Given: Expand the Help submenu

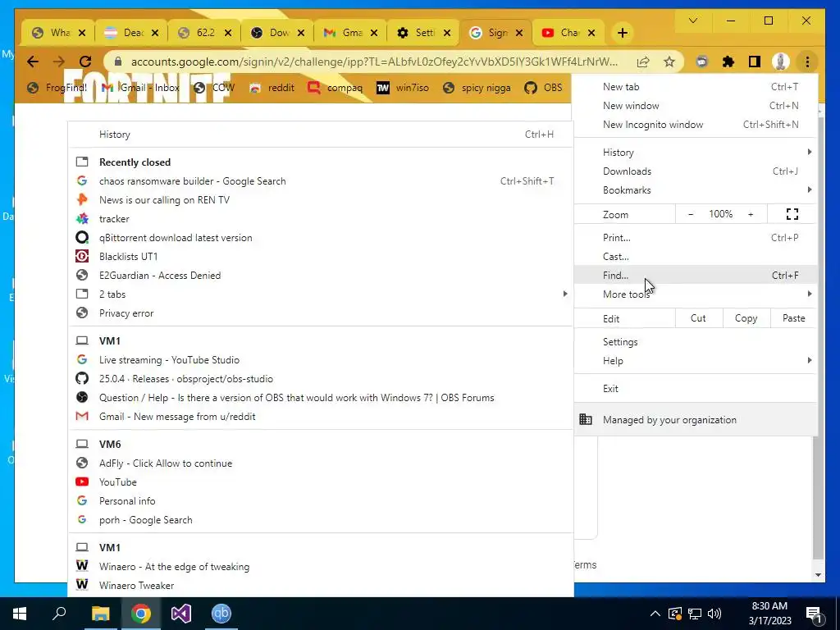Looking at the screenshot, I should tap(696, 361).
